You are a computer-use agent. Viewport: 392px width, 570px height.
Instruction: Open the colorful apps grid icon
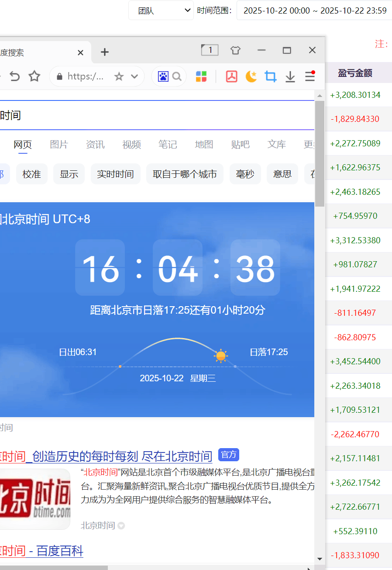tap(201, 77)
